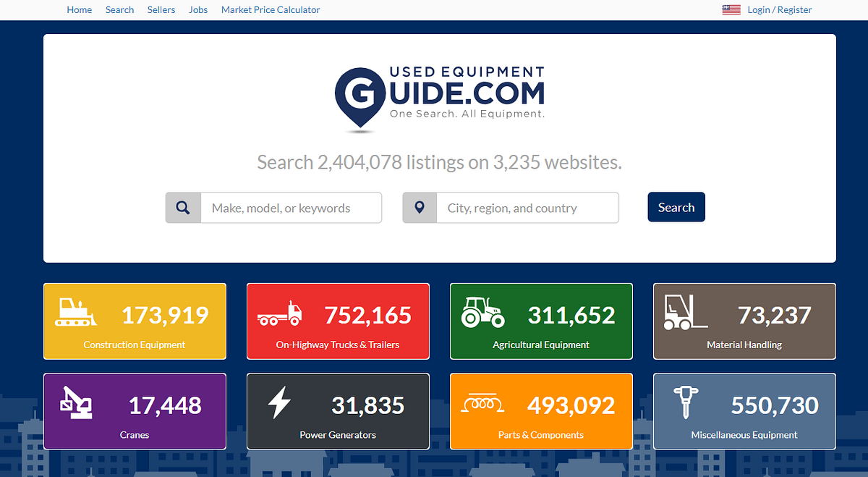Screen dimensions: 868x477
Task: Click the 493,092 listings count
Action: pyautogui.click(x=571, y=405)
